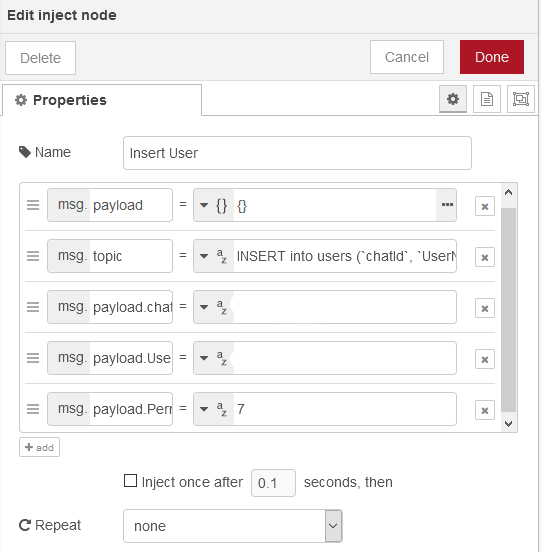Click the property list scrollbar down arrow
Screen dimensions: 541x552
click(508, 423)
